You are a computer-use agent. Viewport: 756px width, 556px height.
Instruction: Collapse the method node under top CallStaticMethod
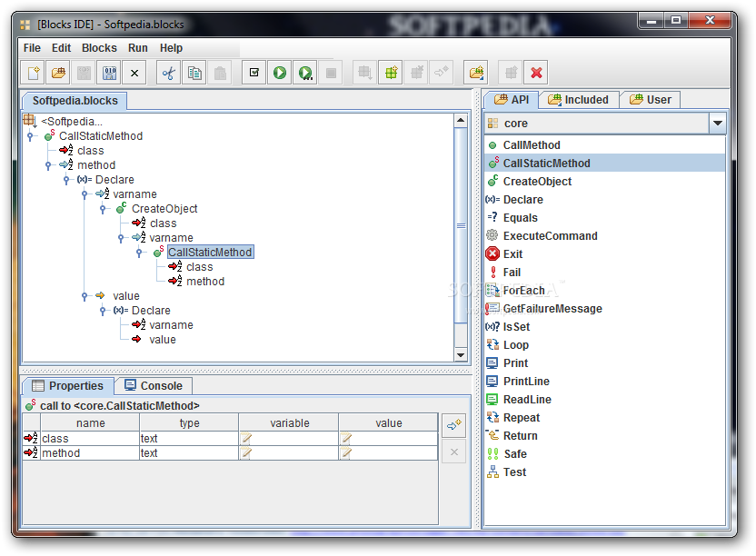point(48,165)
